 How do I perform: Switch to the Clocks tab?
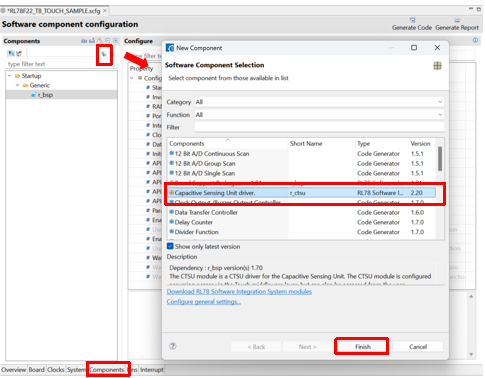[x=56, y=370]
